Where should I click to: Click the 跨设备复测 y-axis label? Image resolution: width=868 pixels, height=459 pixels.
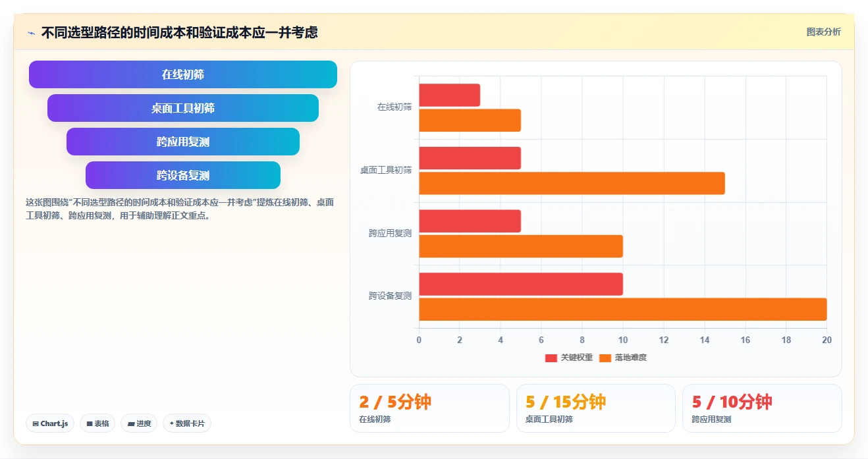pos(391,296)
